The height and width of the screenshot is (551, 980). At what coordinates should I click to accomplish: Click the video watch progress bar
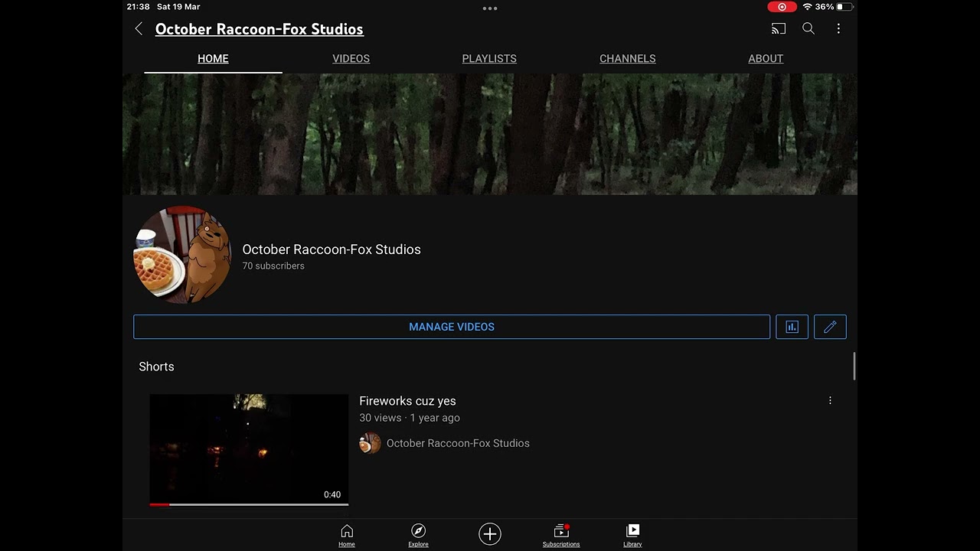pyautogui.click(x=249, y=504)
